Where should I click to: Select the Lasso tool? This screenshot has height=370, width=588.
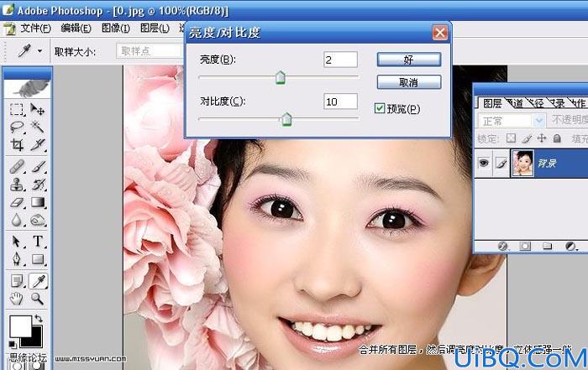(17, 128)
